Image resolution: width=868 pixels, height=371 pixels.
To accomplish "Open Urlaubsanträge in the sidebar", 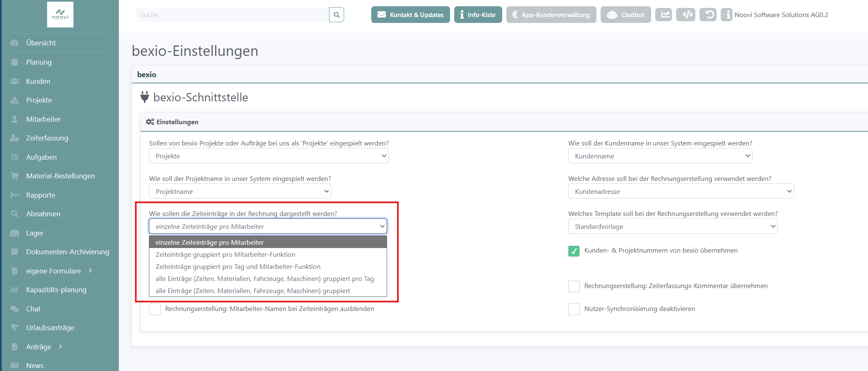I will pyautogui.click(x=50, y=328).
